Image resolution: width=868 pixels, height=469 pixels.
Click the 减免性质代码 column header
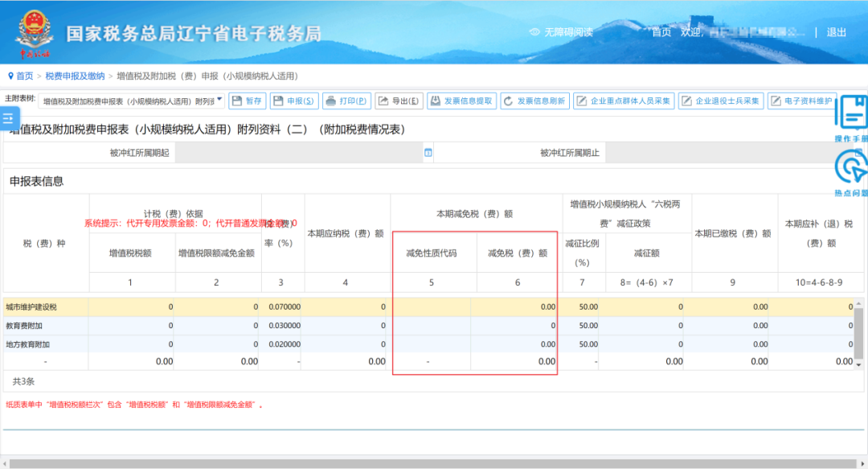point(432,253)
